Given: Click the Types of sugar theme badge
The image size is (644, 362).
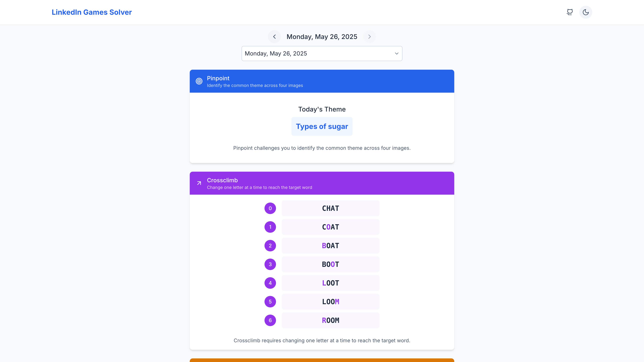Looking at the screenshot, I should coord(322,126).
